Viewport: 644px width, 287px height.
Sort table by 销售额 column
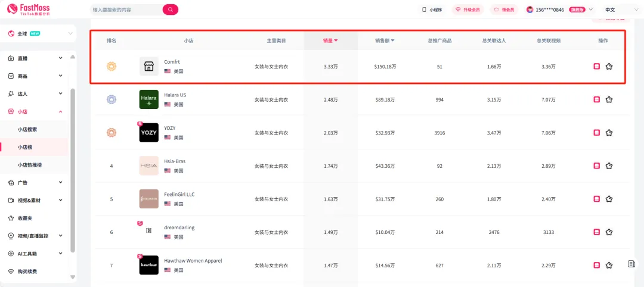(385, 40)
